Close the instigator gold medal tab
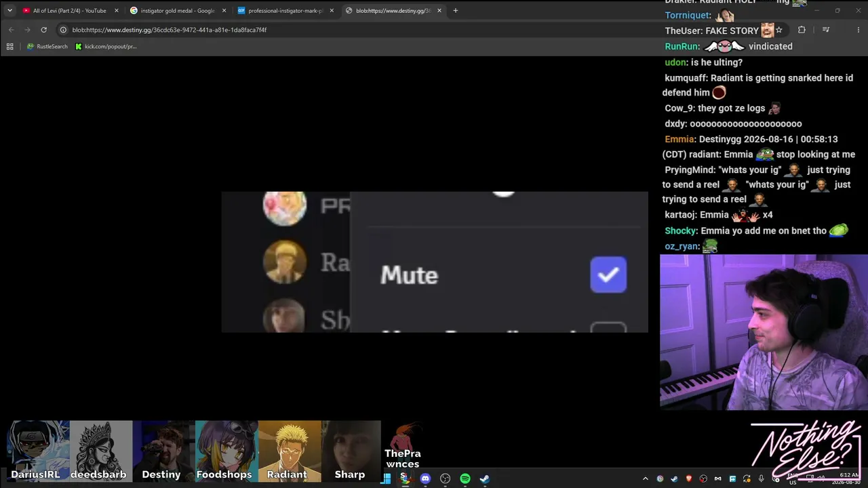868x488 pixels. tap(224, 10)
